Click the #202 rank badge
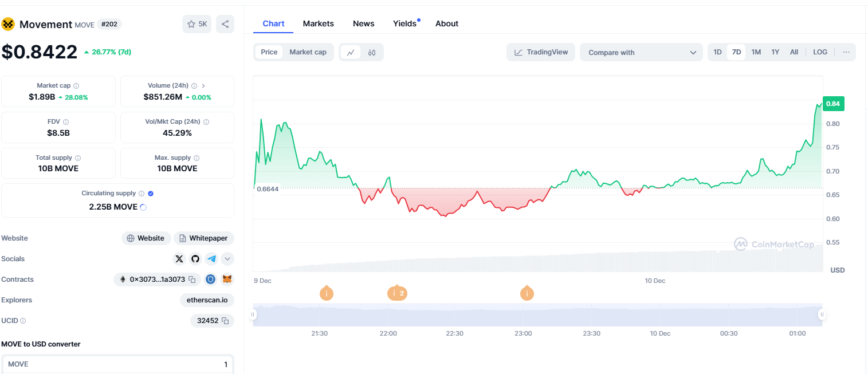Viewport: 868px width, 374px height. click(109, 24)
